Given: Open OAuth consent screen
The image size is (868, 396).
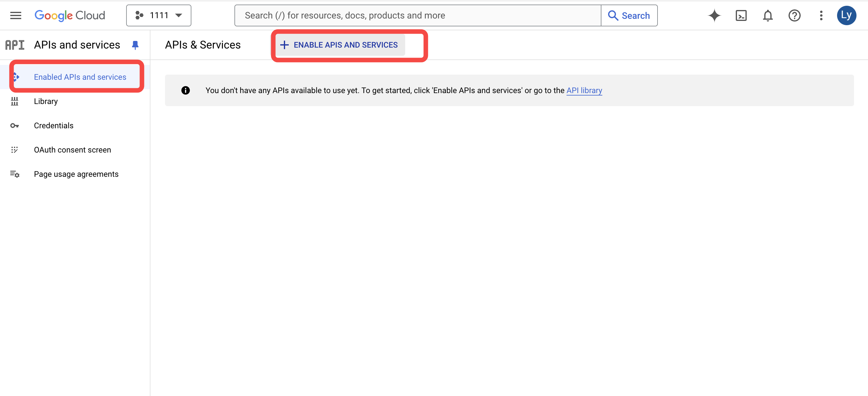Looking at the screenshot, I should pos(75,150).
